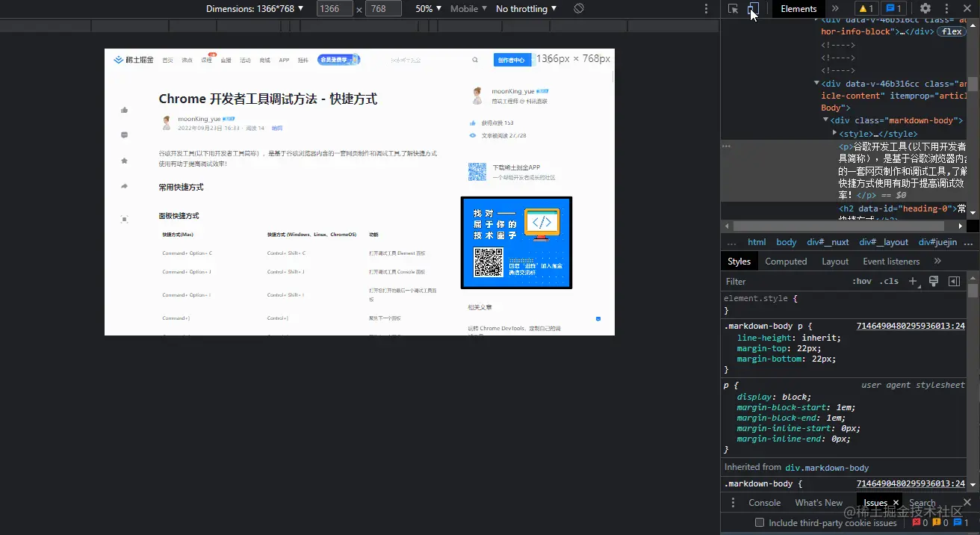The height and width of the screenshot is (535, 980).
Task: Click the div#__layout breadcrumb
Action: (884, 242)
